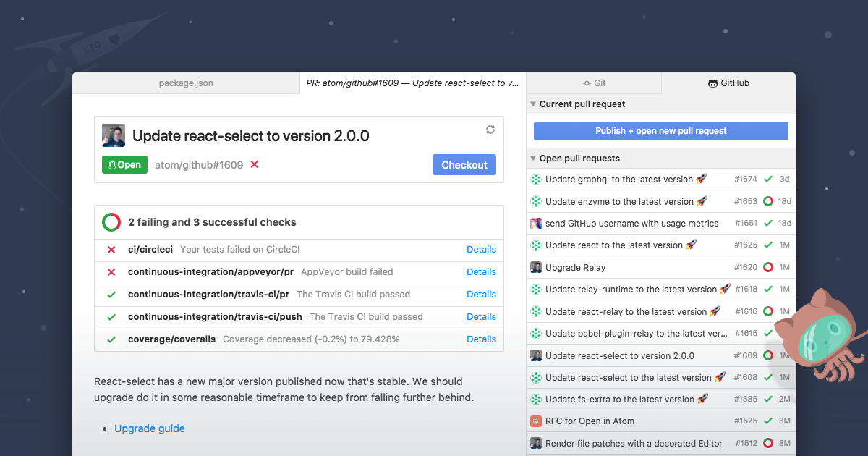Open Details link for ci/circleci check

pos(481,249)
